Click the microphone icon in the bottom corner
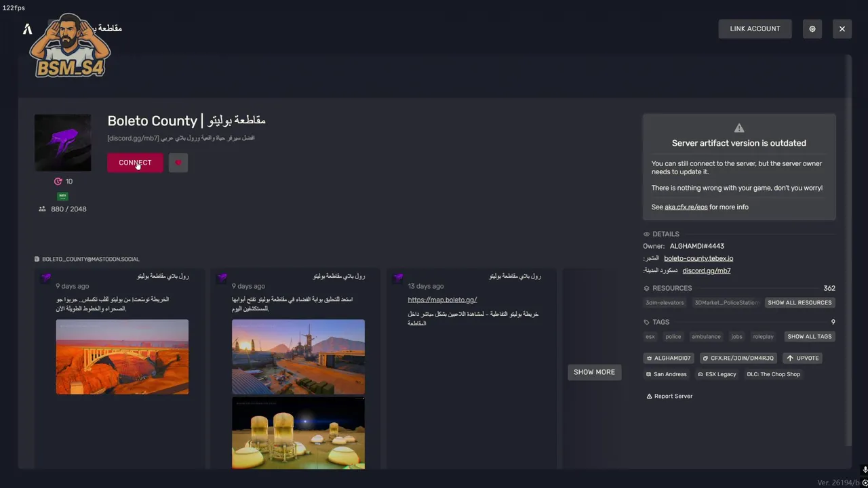Viewport: 868px width, 488px height. point(865,470)
